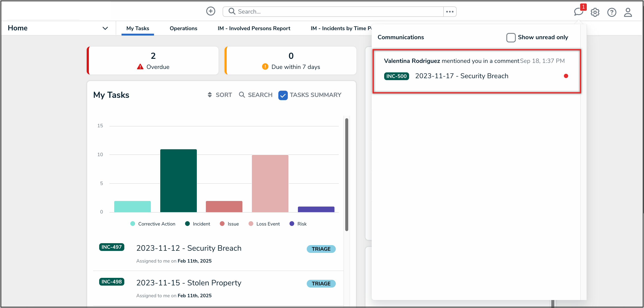Expand the Home dropdown chevron
Screen dimensions: 644x308
tap(105, 28)
